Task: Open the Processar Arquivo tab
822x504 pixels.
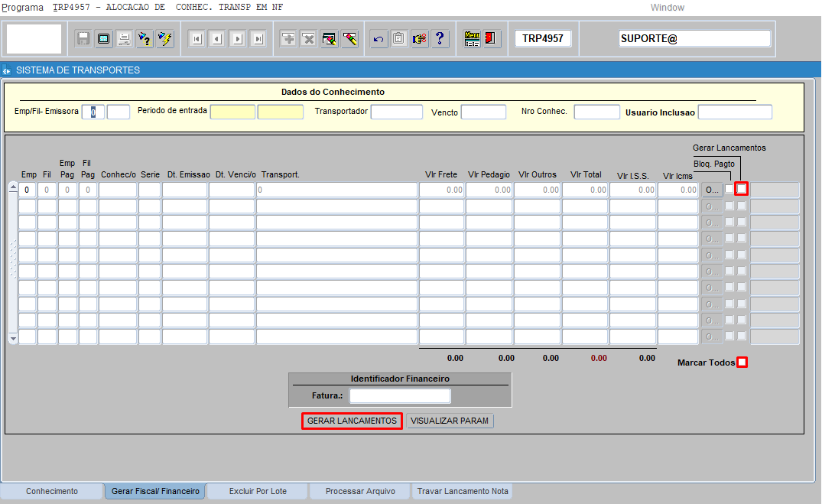Action: coord(360,492)
